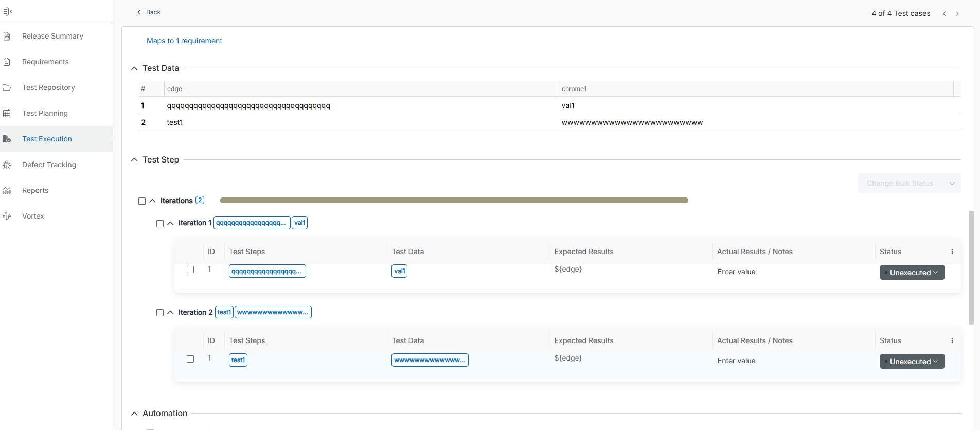980x431 pixels.
Task: Click the Back link
Action: pos(149,12)
